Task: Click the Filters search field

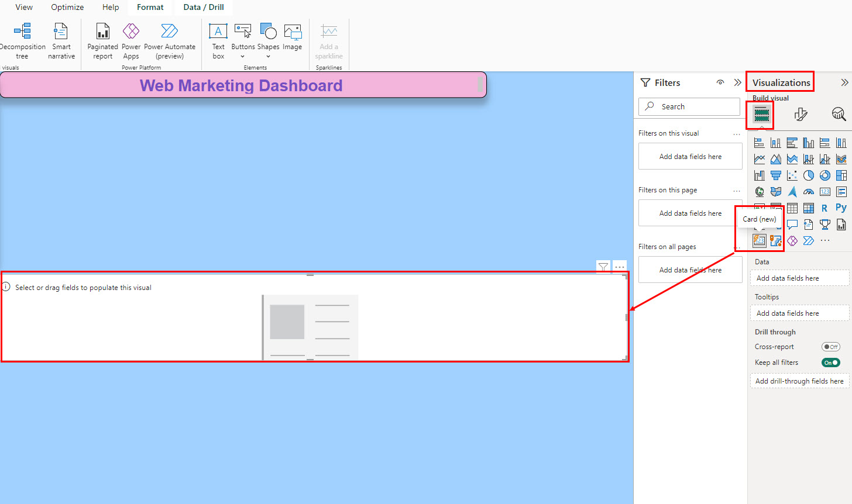Action: click(689, 106)
